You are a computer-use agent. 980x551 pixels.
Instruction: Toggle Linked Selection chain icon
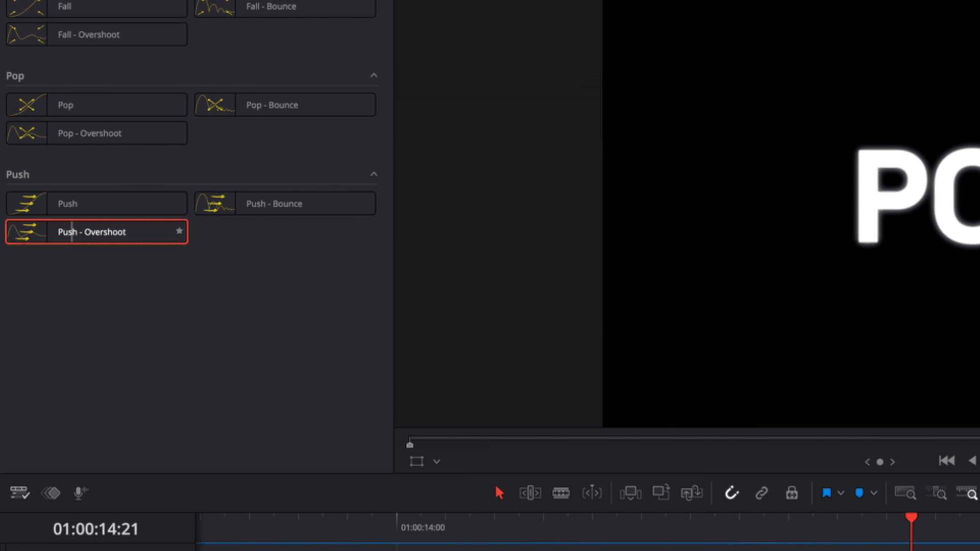tap(762, 493)
